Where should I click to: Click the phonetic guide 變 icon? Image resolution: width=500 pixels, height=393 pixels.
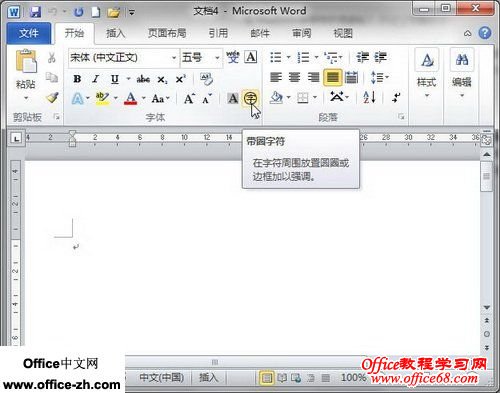(233, 57)
